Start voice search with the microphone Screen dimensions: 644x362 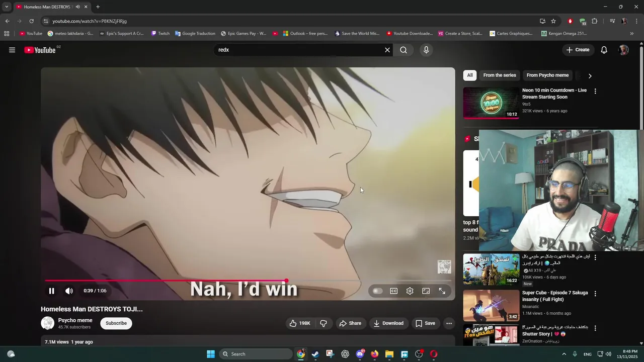click(426, 50)
